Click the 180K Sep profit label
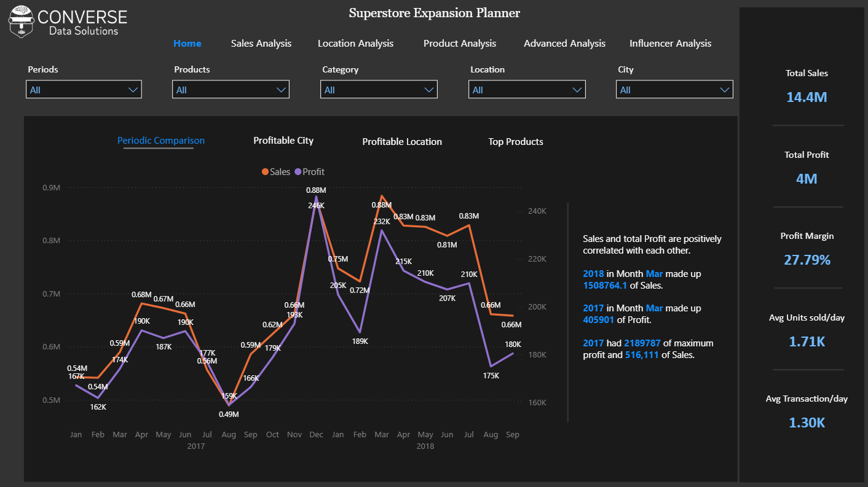The width and height of the screenshot is (868, 487). (x=513, y=345)
